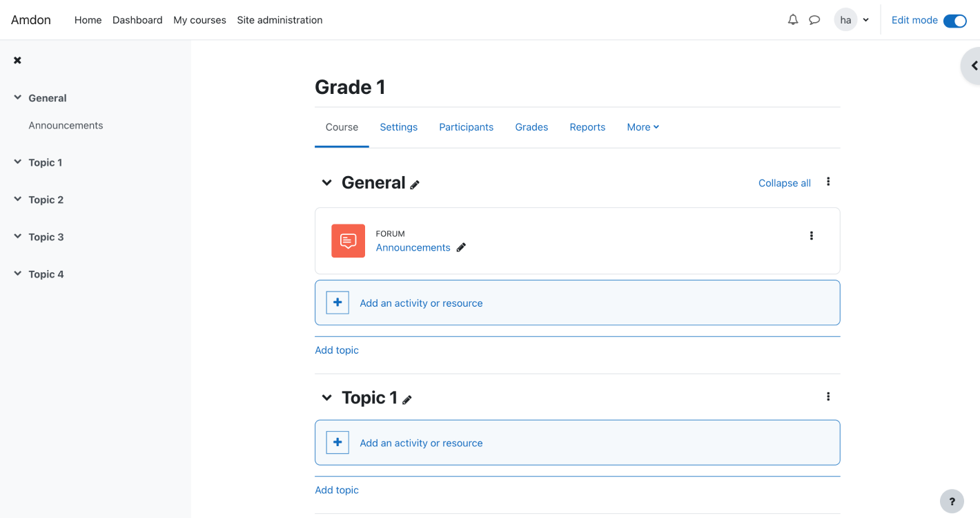Click the Announcements forum icon

(x=348, y=241)
